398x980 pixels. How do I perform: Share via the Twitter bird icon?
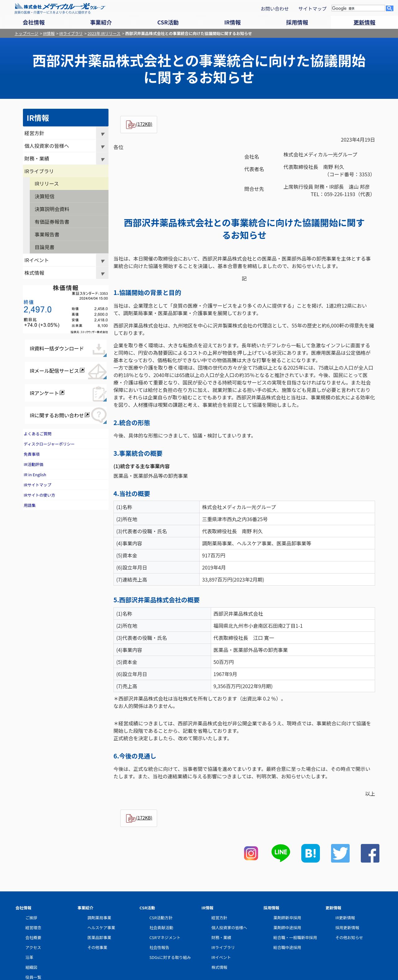coord(340,853)
